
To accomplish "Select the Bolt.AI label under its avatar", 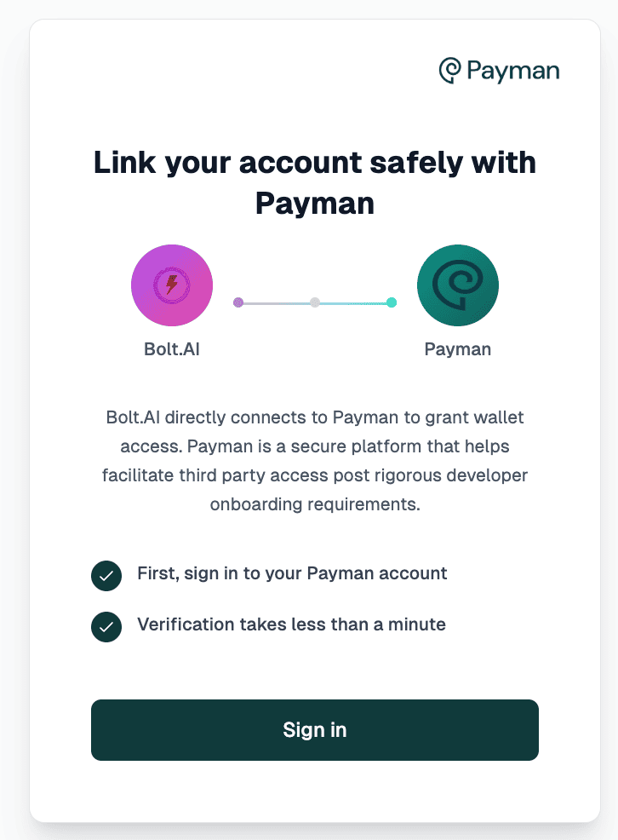I will click(172, 348).
